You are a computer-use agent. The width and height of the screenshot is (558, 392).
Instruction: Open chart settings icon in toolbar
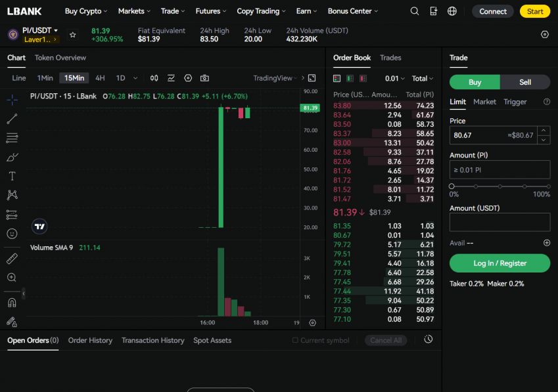[x=188, y=78]
